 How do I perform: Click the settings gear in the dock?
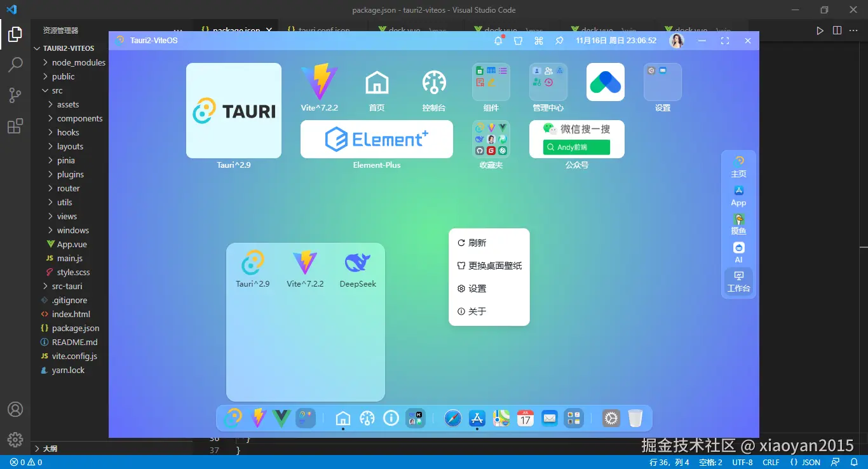pos(611,418)
